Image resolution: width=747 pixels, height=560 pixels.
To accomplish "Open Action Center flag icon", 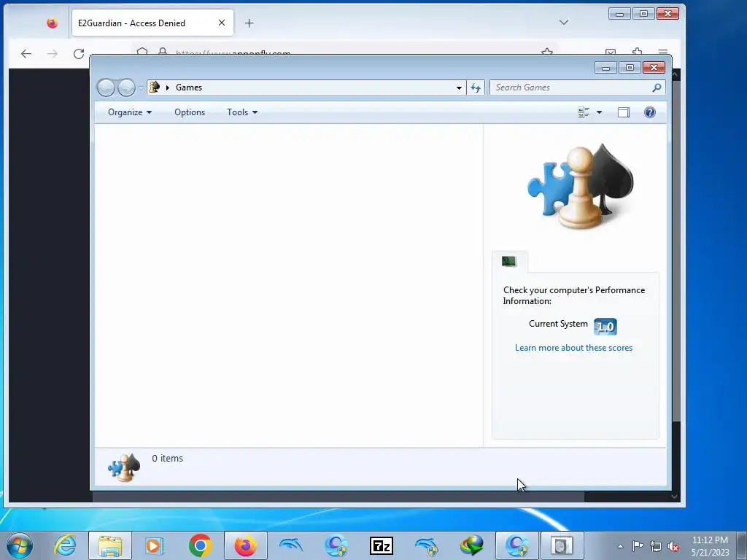I will point(638,546).
